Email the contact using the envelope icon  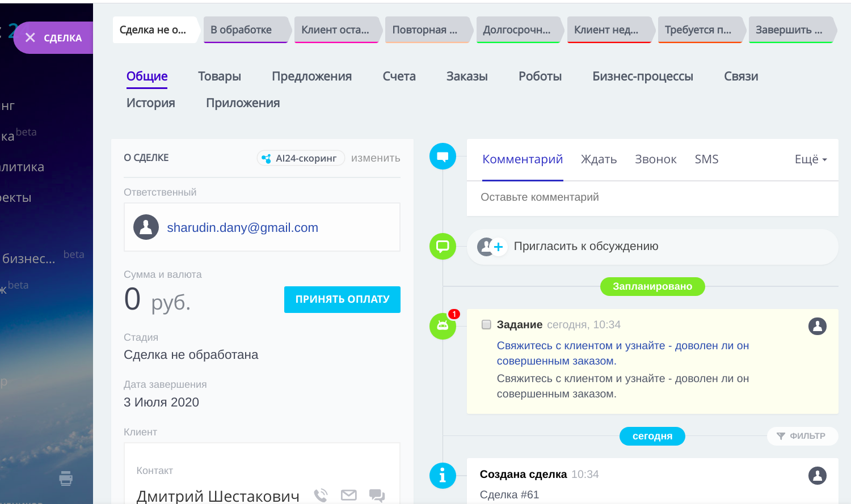(349, 495)
